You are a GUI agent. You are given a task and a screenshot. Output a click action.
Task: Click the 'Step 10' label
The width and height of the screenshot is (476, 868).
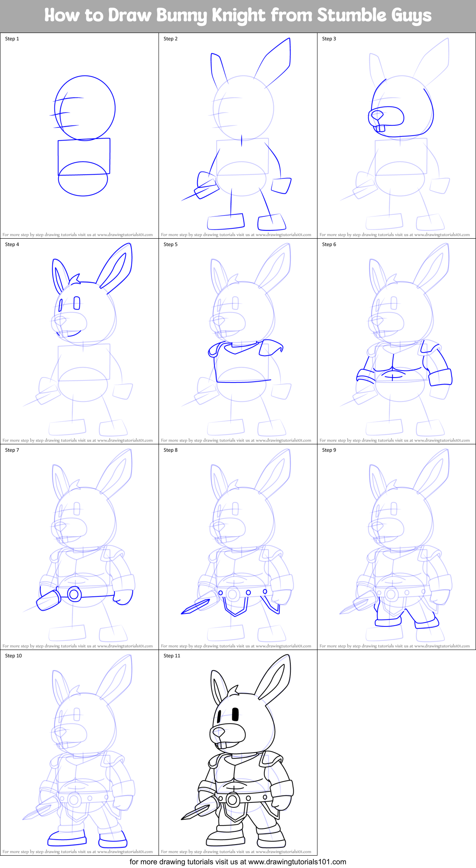click(14, 656)
